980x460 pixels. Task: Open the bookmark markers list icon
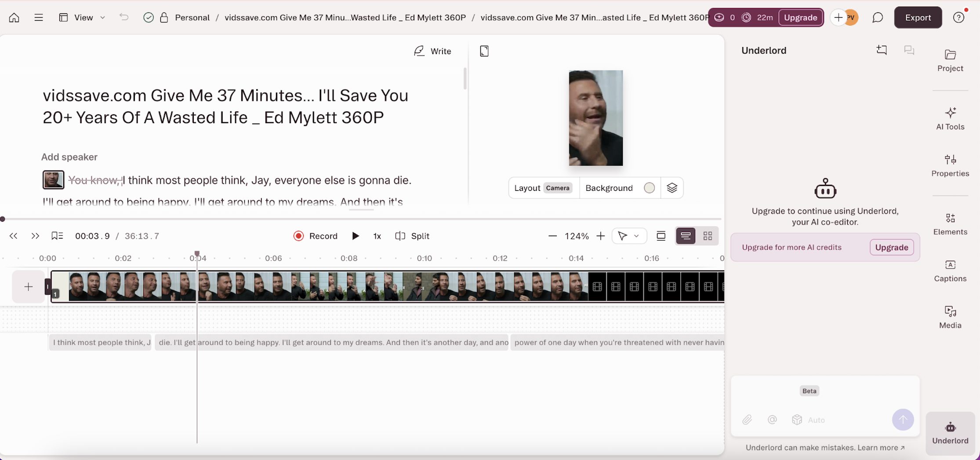pyautogui.click(x=57, y=236)
